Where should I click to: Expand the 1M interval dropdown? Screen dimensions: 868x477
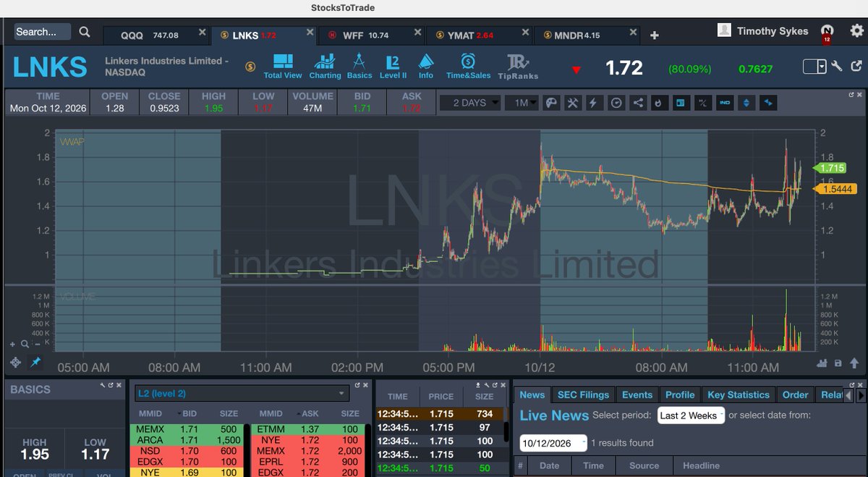click(x=522, y=103)
